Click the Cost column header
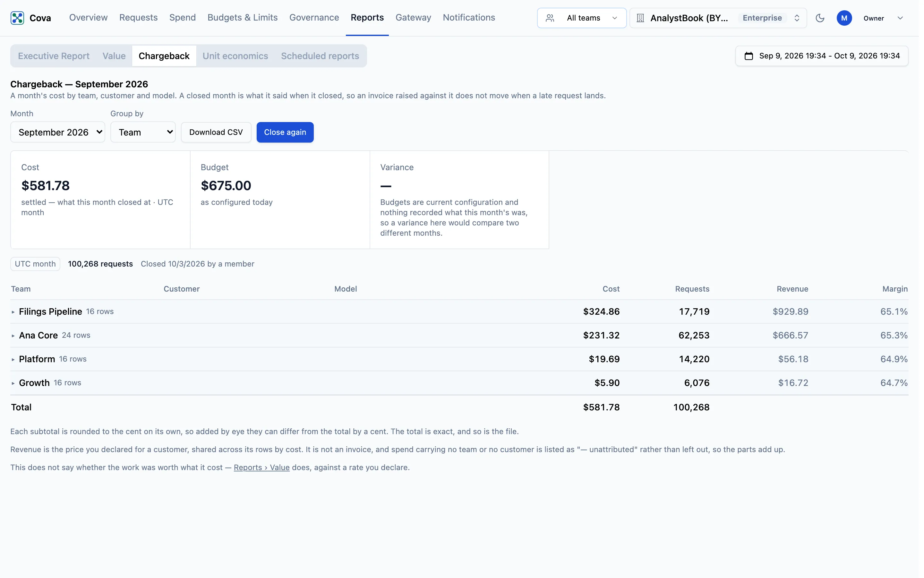The height and width of the screenshot is (578, 924). pyautogui.click(x=611, y=289)
